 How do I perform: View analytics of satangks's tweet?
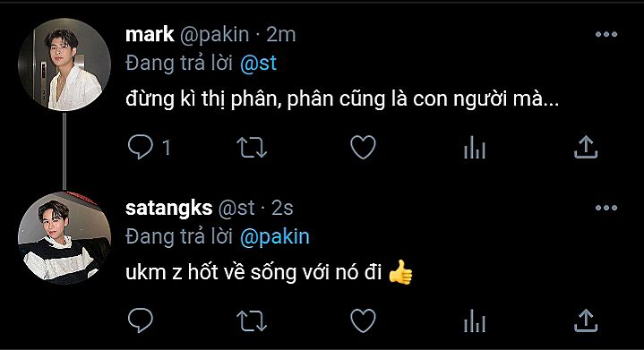tap(475, 320)
